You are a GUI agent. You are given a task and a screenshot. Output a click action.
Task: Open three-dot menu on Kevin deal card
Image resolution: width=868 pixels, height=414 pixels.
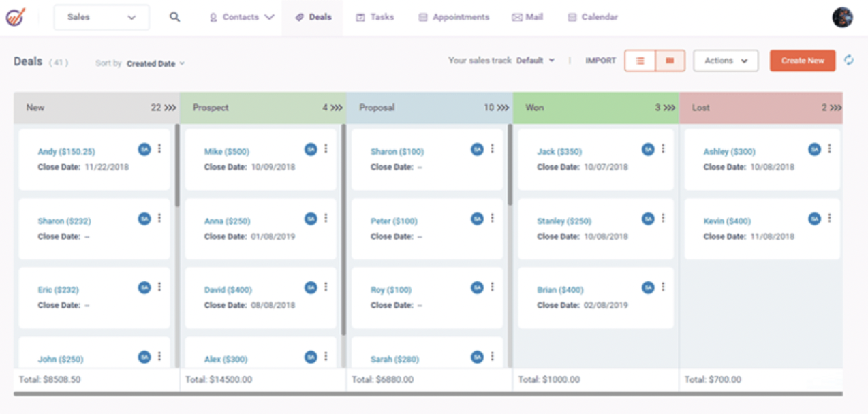point(829,218)
